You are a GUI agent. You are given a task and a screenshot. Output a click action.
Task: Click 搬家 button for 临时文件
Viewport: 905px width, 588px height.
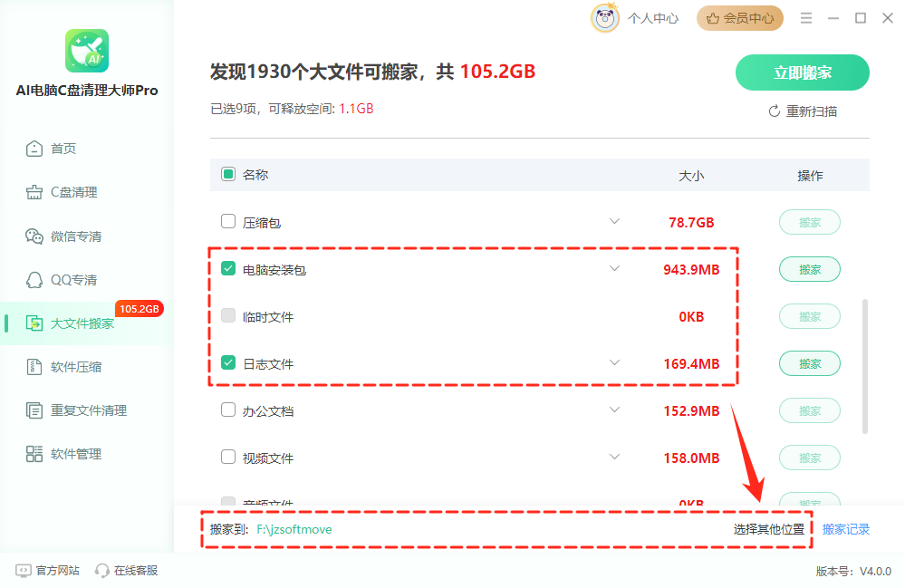(x=810, y=317)
